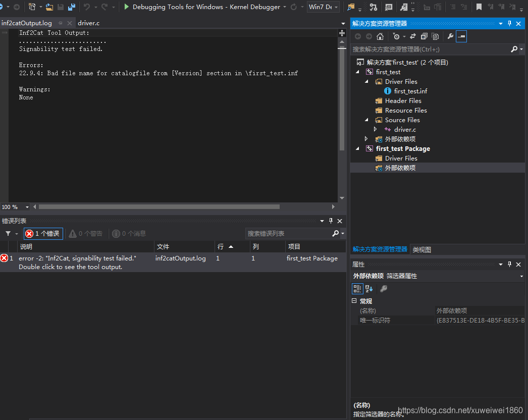Toggle the highlighted Preview Selected Items button
This screenshot has width=528, height=420.
[461, 36]
